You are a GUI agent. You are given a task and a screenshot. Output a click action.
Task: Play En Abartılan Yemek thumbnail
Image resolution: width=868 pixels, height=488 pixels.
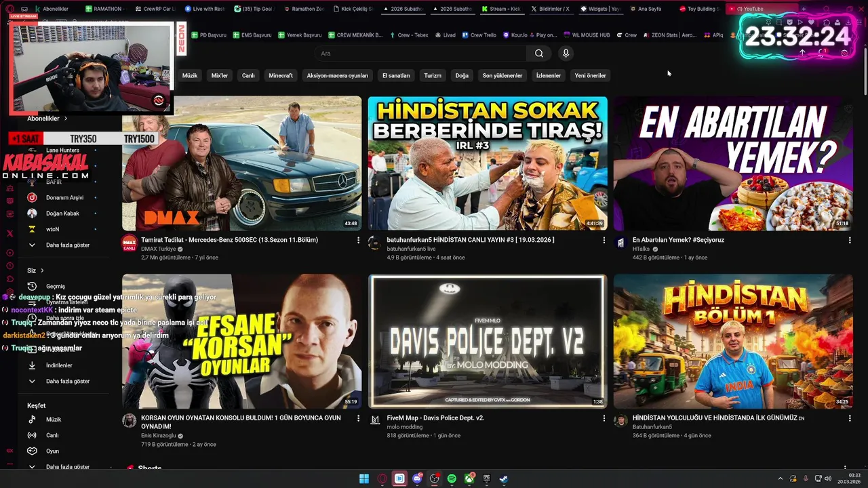[x=733, y=163]
